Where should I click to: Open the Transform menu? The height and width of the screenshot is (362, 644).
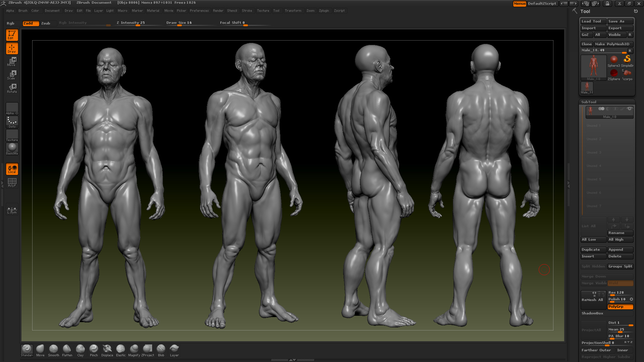(x=293, y=11)
